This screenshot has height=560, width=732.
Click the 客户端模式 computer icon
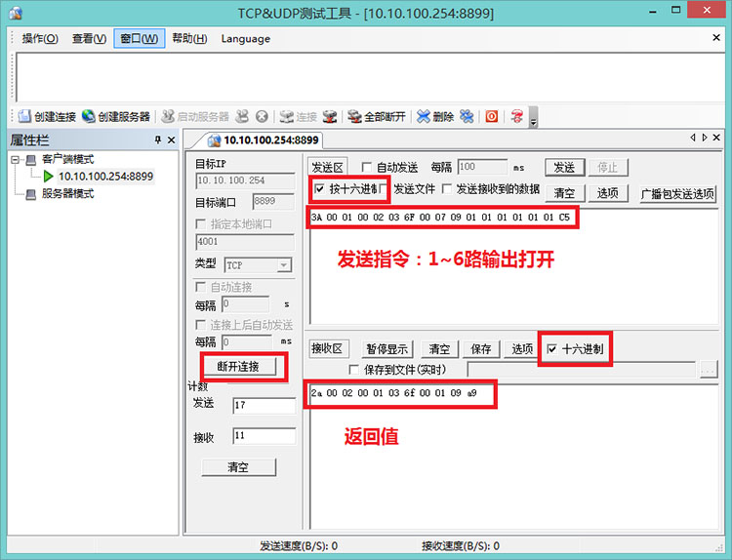[x=31, y=160]
